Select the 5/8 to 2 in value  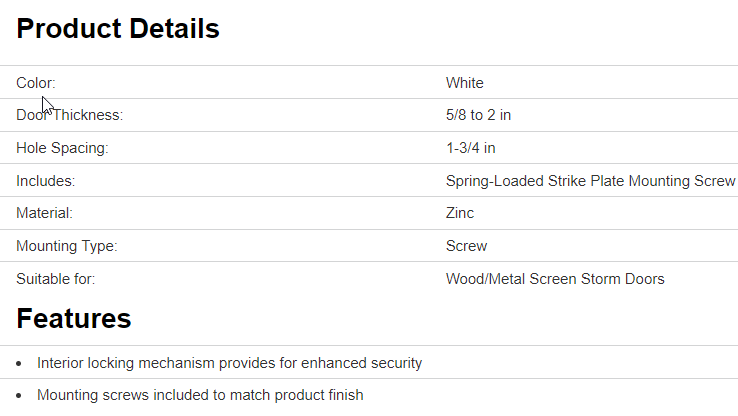coord(479,115)
